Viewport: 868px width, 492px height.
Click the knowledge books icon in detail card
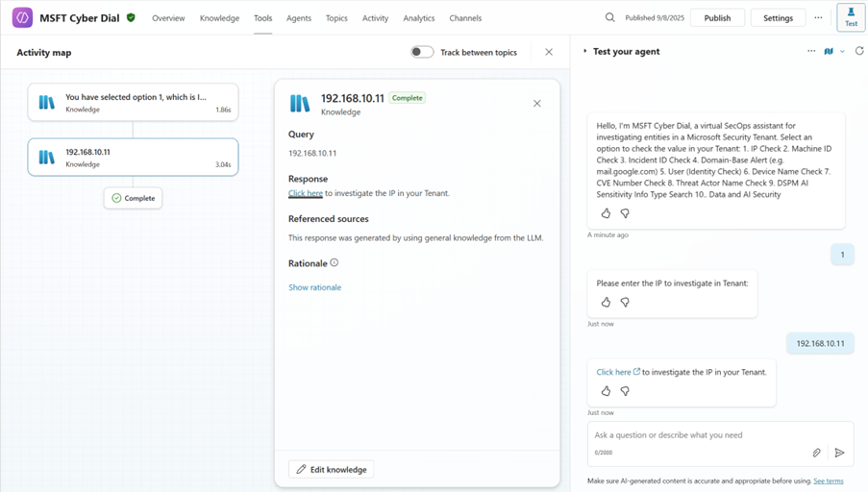(x=300, y=104)
